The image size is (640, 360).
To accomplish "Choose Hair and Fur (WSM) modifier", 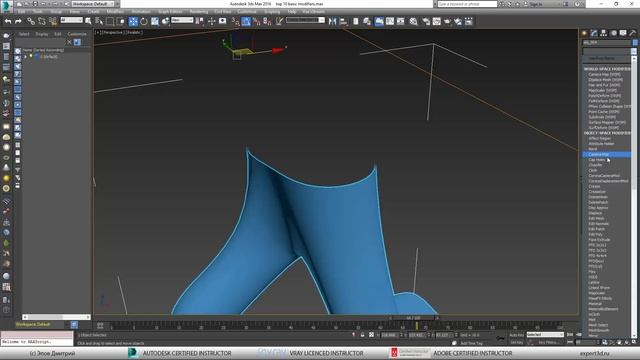I will pos(604,85).
